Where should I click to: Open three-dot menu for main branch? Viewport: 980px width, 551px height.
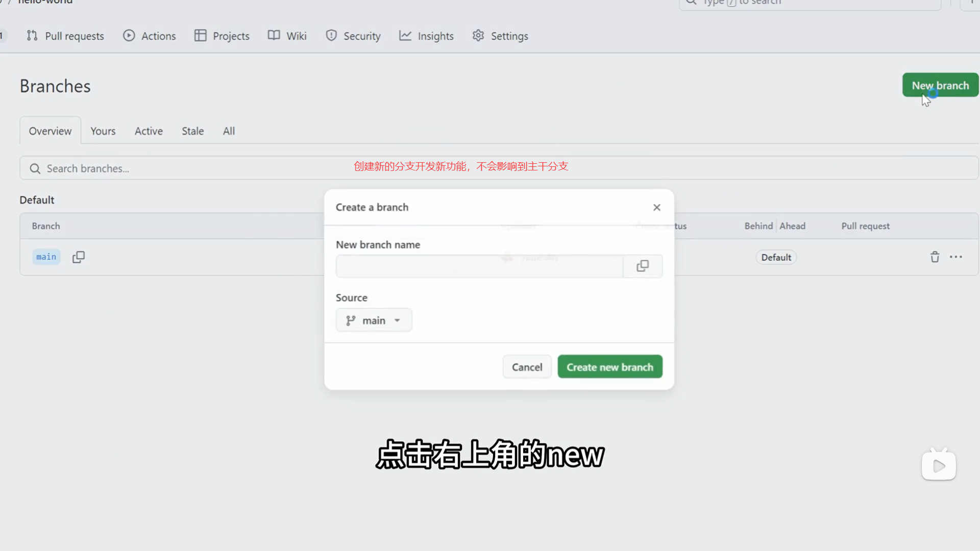click(x=956, y=257)
